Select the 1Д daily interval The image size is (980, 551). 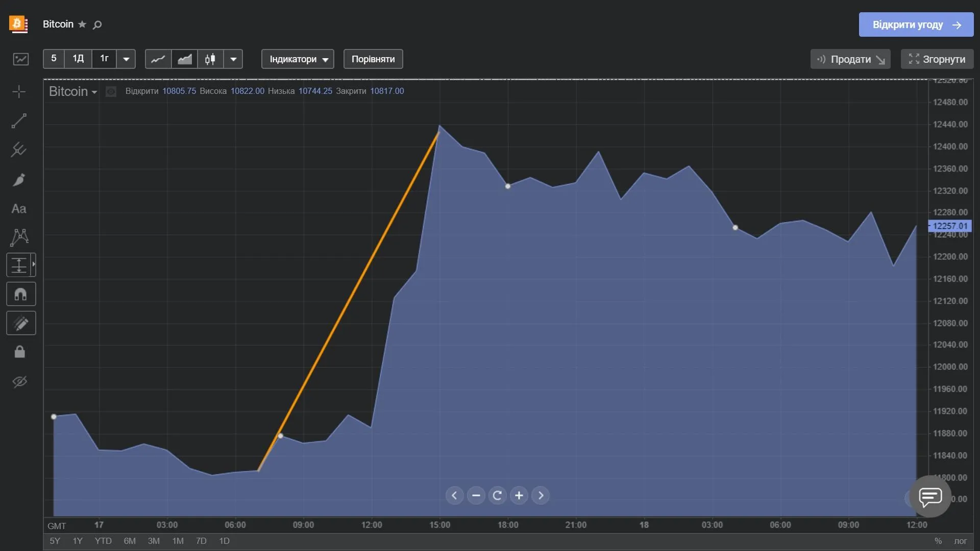click(x=78, y=59)
